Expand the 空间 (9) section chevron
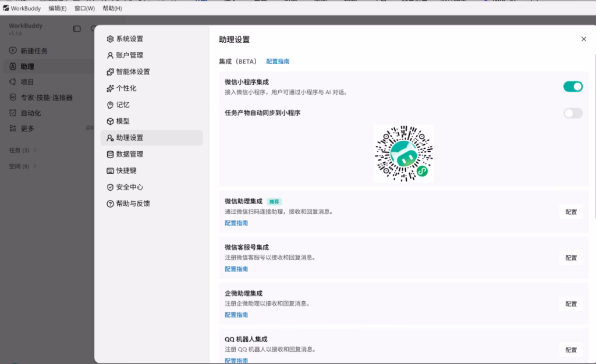 point(34,166)
